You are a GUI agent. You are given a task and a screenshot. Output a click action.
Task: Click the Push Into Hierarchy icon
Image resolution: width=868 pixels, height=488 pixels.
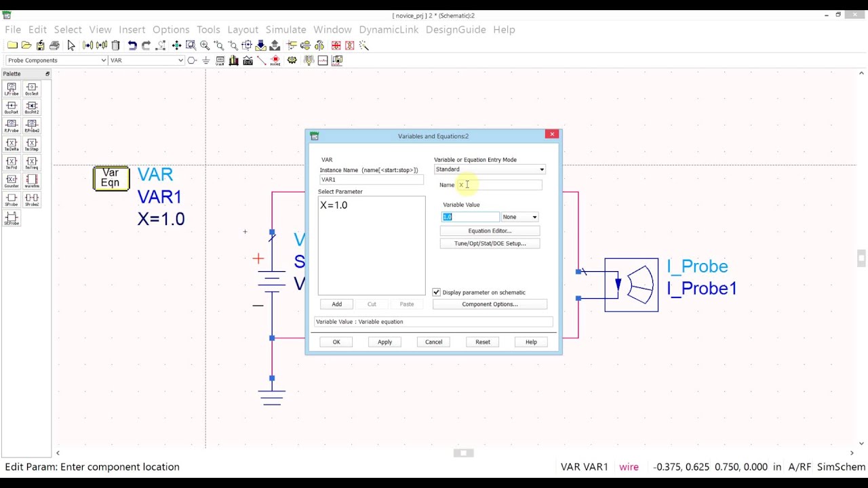(260, 45)
